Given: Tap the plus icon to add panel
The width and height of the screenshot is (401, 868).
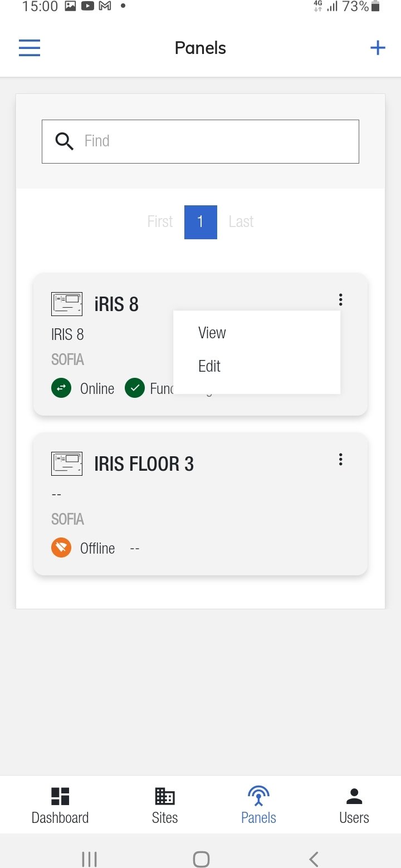Looking at the screenshot, I should (x=378, y=48).
